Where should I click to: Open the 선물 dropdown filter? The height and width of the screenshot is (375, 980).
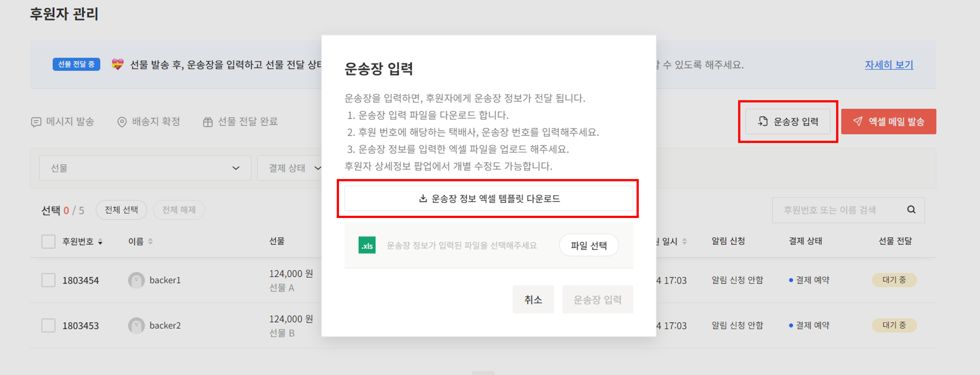(145, 168)
